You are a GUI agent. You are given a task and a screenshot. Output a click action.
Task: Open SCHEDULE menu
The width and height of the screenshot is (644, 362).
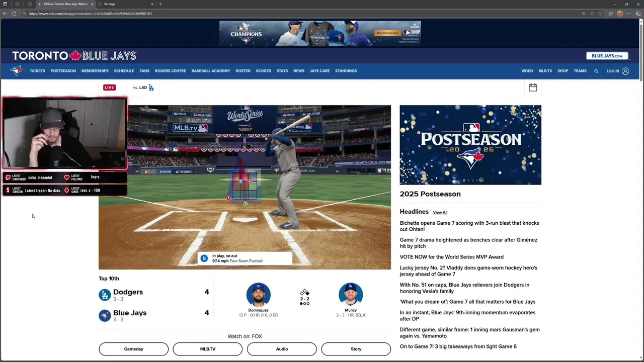124,71
